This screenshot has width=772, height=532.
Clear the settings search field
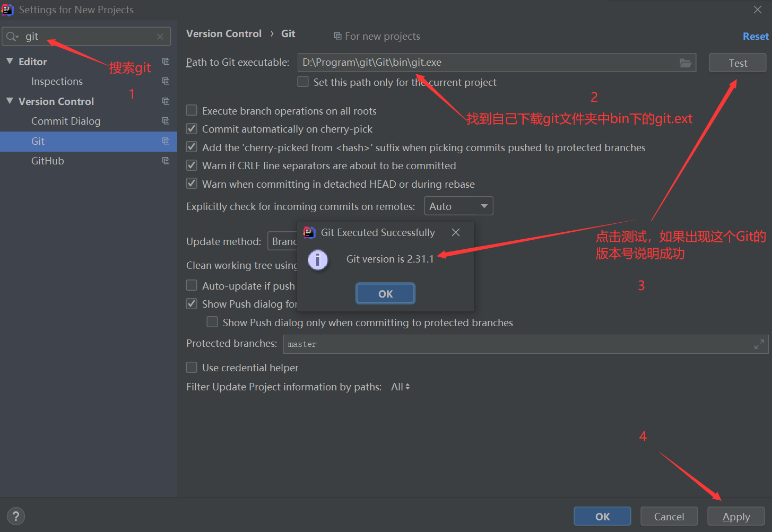click(x=160, y=37)
